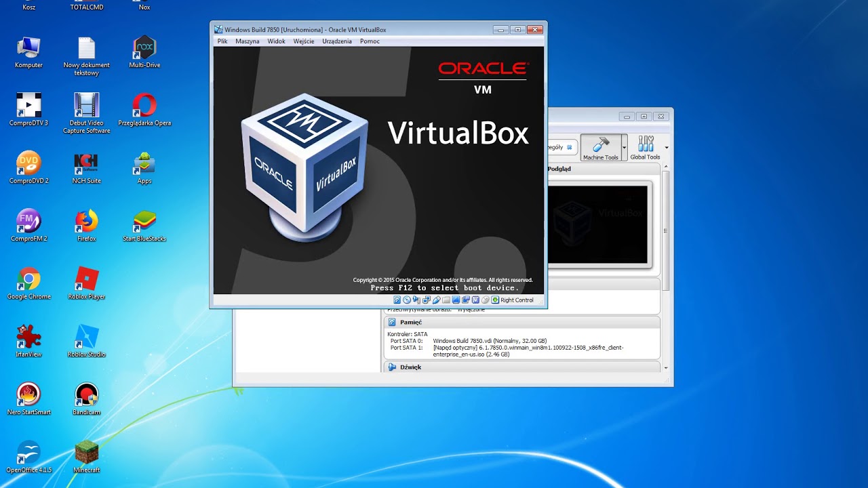This screenshot has width=868, height=488.
Task: Expand the Dźwięk section header
Action: pyautogui.click(x=521, y=367)
